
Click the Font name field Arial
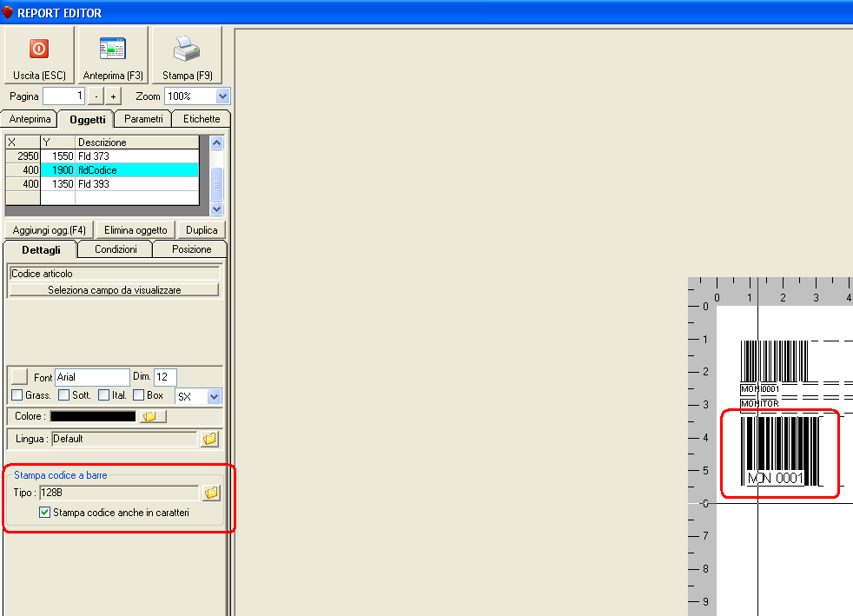(x=92, y=377)
